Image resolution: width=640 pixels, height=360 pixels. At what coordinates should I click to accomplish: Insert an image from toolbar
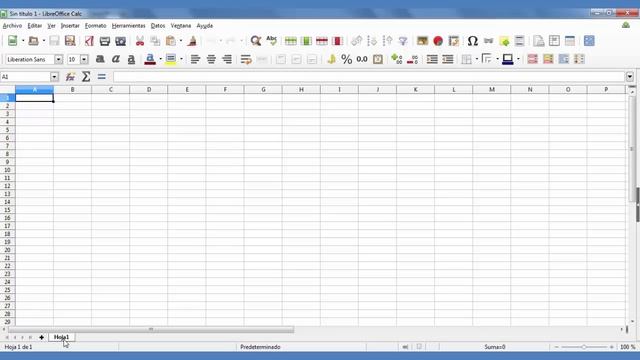tap(422, 41)
